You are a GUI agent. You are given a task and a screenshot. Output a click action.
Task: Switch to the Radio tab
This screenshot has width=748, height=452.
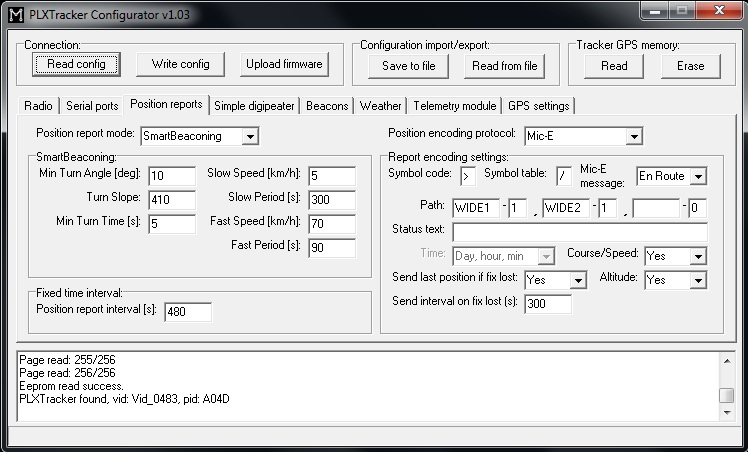(x=38, y=106)
